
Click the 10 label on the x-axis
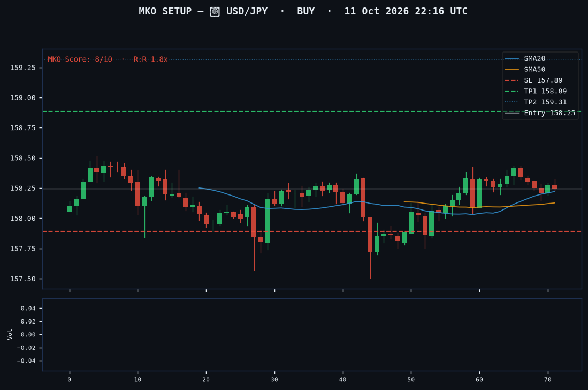pos(138,380)
